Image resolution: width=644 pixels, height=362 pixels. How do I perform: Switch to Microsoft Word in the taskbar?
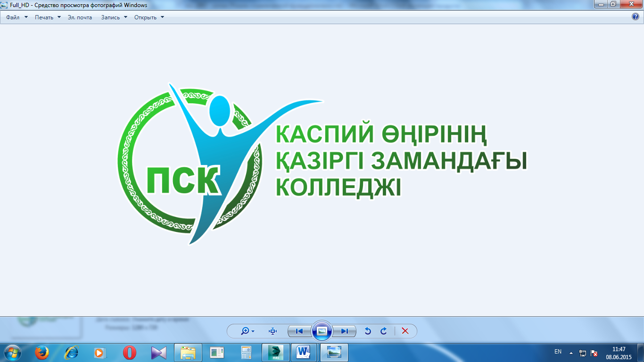305,353
